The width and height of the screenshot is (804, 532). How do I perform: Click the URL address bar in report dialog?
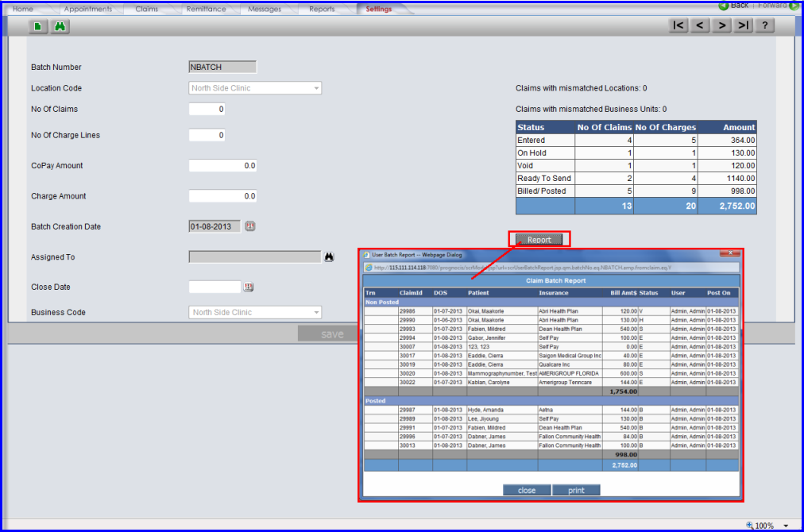coord(551,268)
